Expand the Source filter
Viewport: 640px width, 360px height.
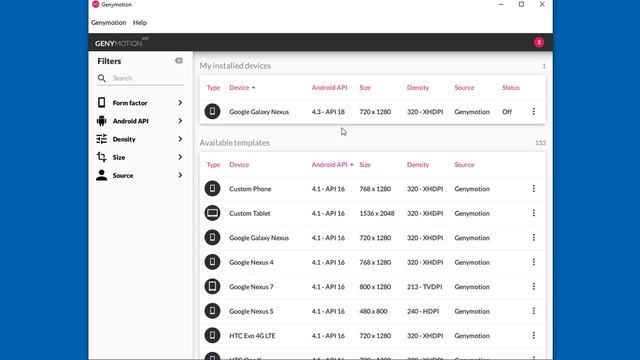(x=180, y=175)
